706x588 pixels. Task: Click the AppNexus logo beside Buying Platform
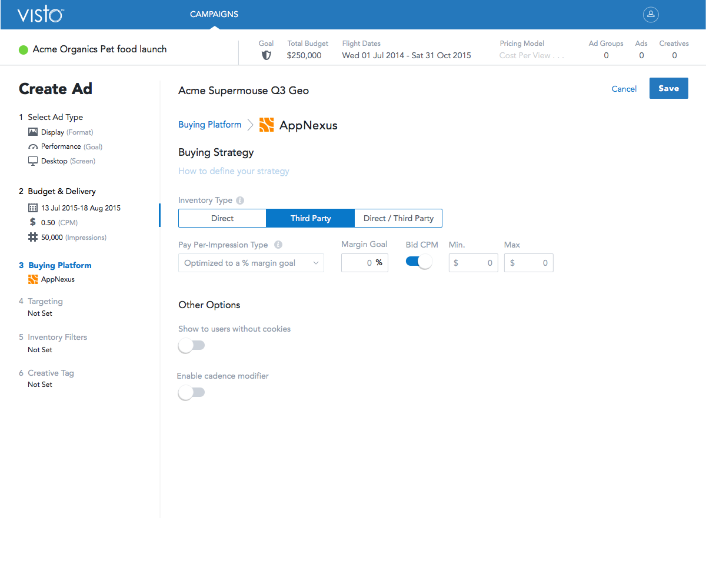(267, 125)
